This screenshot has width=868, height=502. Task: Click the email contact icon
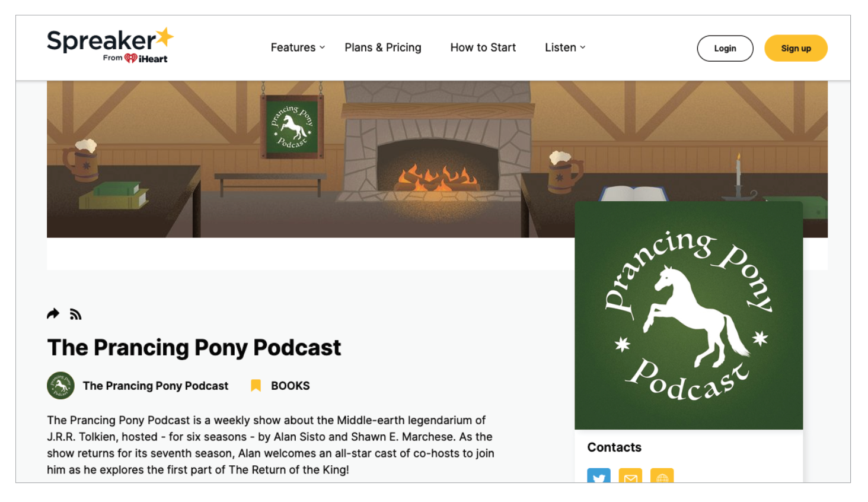tap(630, 475)
